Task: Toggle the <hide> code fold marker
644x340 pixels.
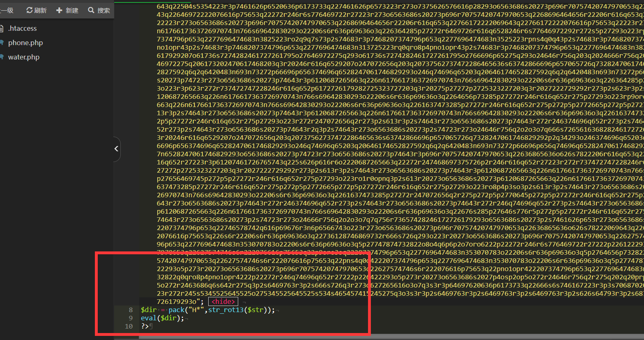Action: click(223, 302)
